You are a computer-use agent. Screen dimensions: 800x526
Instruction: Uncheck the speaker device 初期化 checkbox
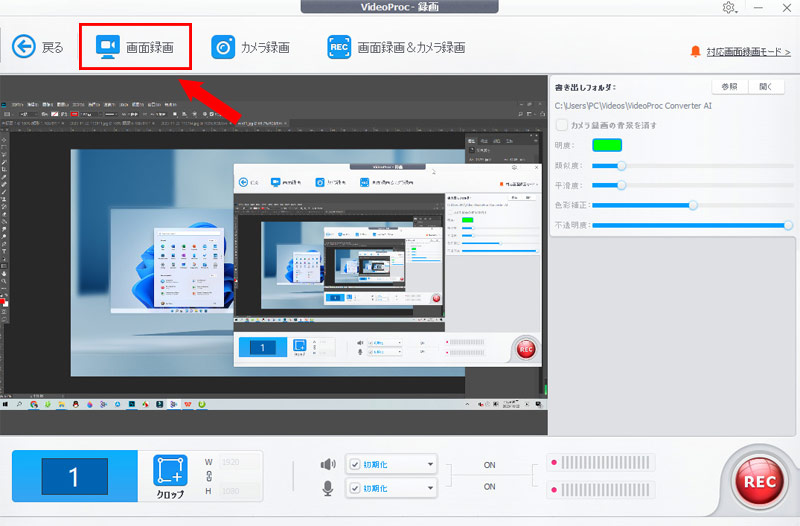pos(355,465)
